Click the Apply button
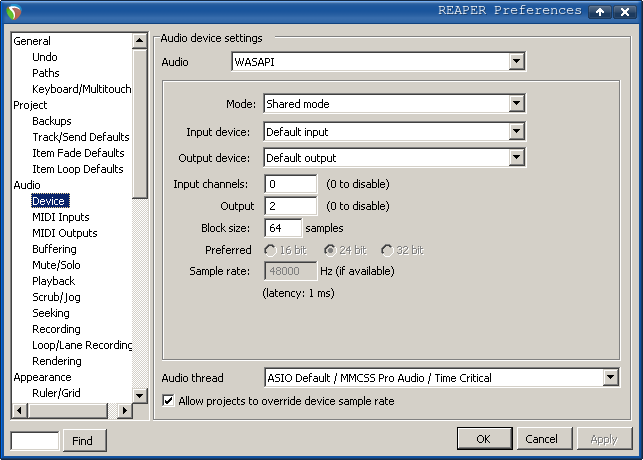 (x=604, y=439)
